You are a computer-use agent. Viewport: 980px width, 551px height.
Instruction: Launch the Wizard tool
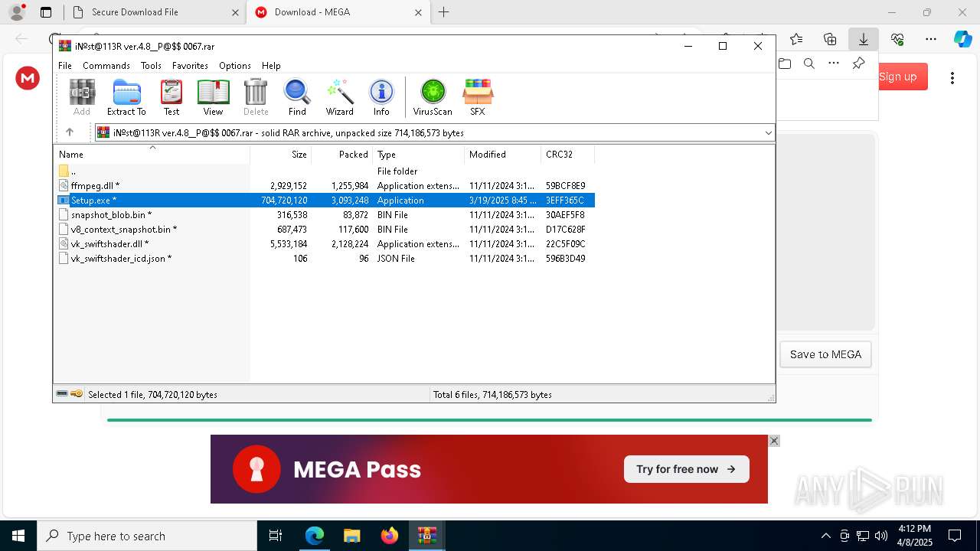tap(340, 97)
